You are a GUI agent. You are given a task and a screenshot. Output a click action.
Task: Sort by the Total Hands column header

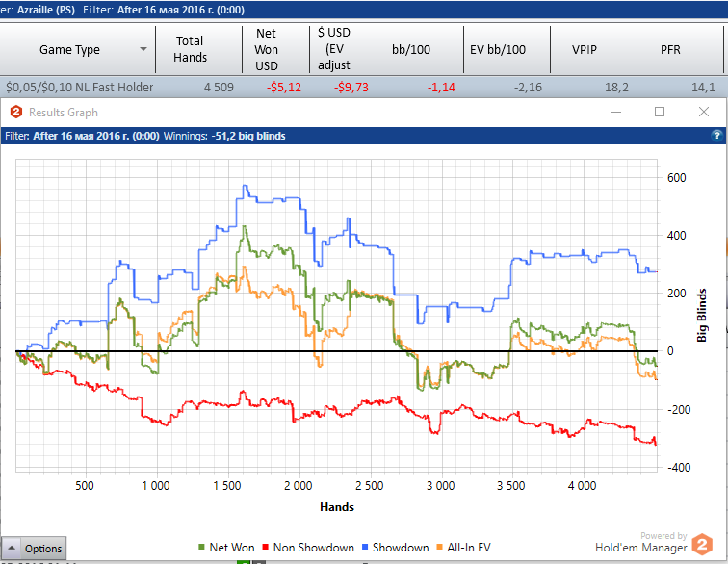point(198,49)
